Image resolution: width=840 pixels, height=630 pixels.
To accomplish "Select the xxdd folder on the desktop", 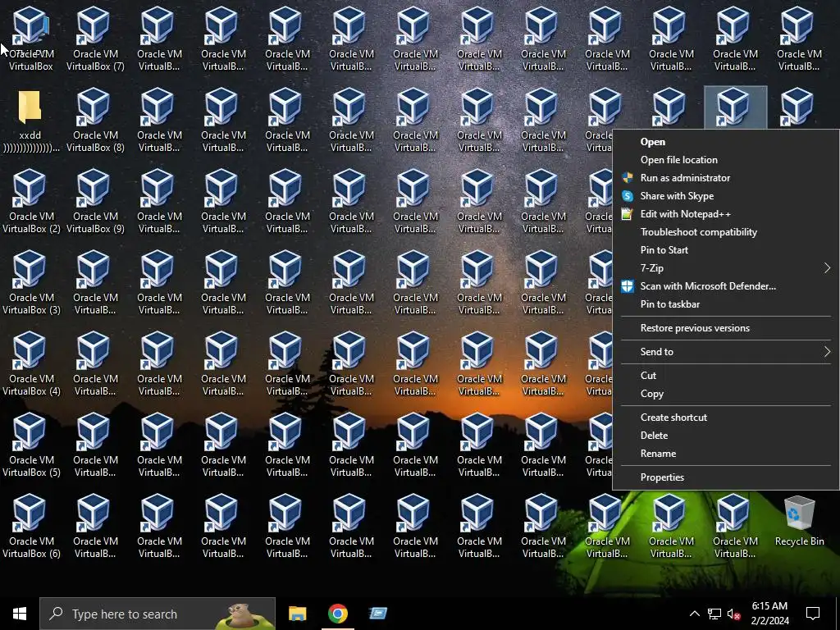I will 30,120.
